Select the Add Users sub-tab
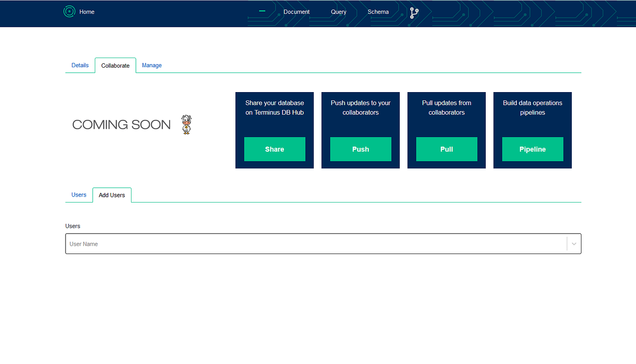 pyautogui.click(x=112, y=195)
